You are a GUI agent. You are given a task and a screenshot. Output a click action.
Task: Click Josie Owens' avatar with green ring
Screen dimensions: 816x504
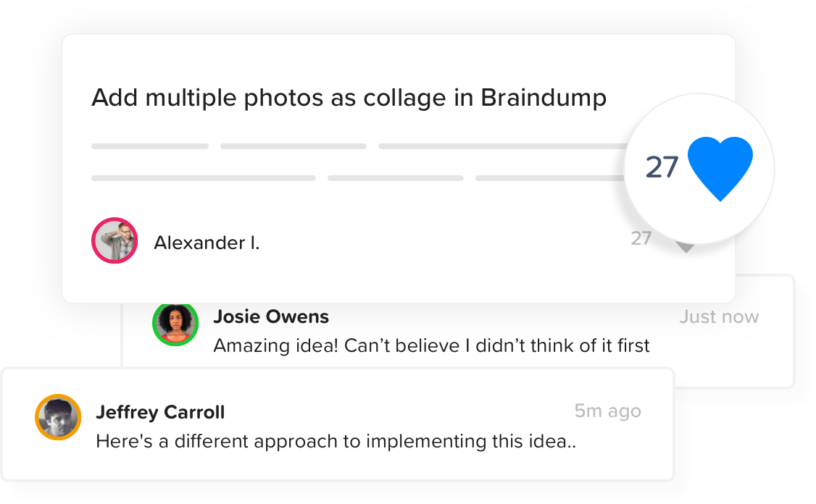click(x=175, y=323)
